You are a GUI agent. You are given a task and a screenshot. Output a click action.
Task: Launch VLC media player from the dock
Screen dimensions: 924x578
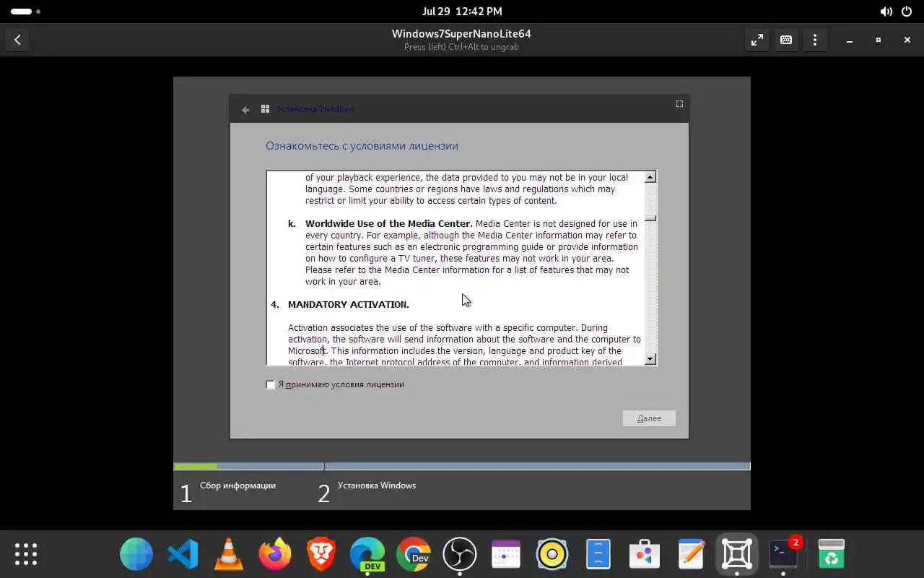coord(229,554)
